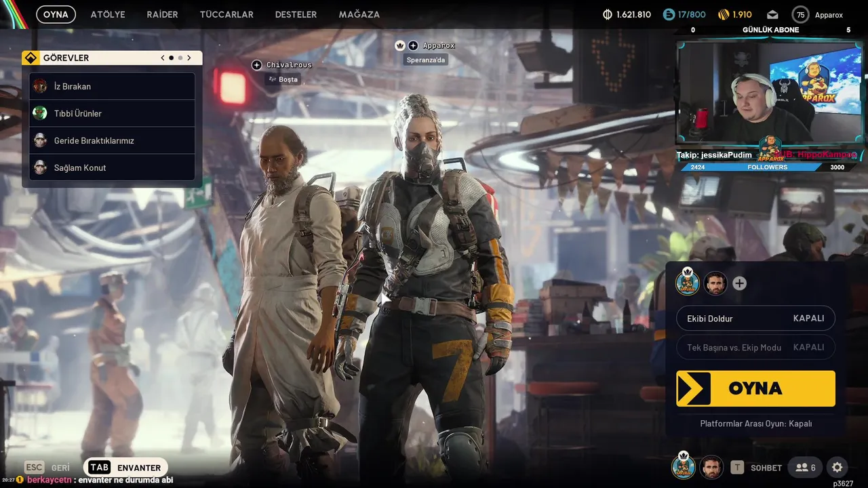Toggle the Ekibi Doldur setting
The height and width of the screenshot is (488, 868).
pos(755,319)
